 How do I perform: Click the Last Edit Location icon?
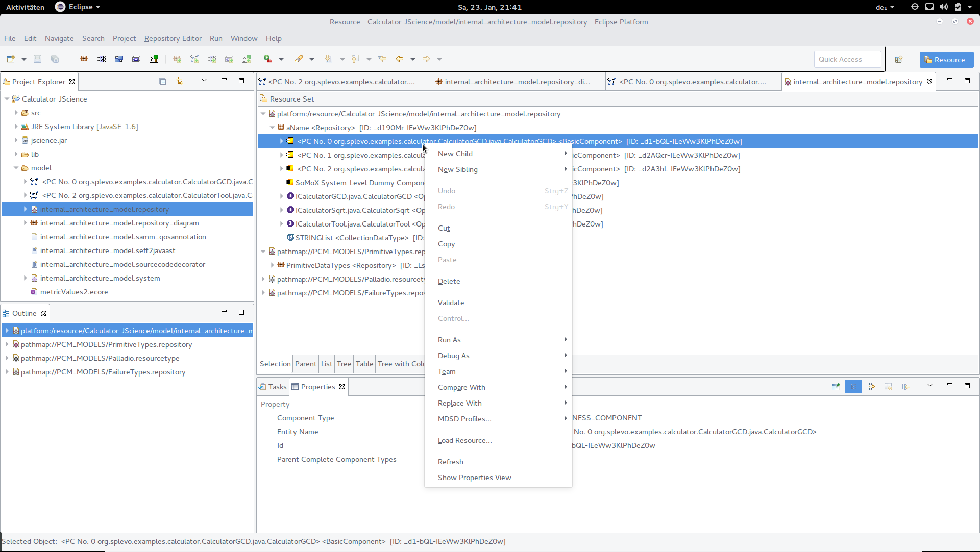point(382,59)
